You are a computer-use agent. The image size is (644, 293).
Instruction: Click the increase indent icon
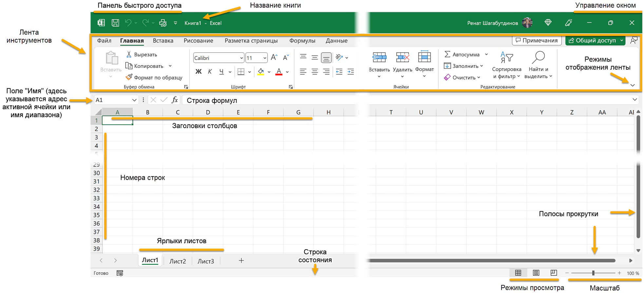(x=350, y=72)
